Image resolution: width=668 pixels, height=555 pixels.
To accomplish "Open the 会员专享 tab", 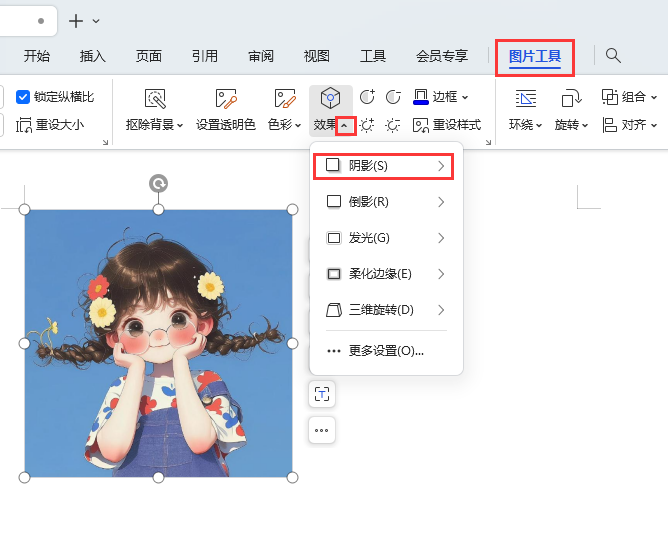I will 442,56.
